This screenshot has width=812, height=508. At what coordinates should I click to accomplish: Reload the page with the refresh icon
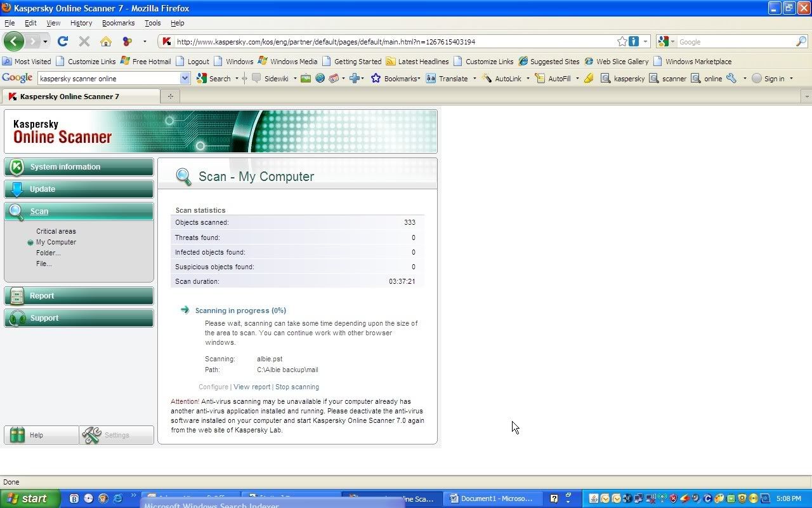pos(62,41)
